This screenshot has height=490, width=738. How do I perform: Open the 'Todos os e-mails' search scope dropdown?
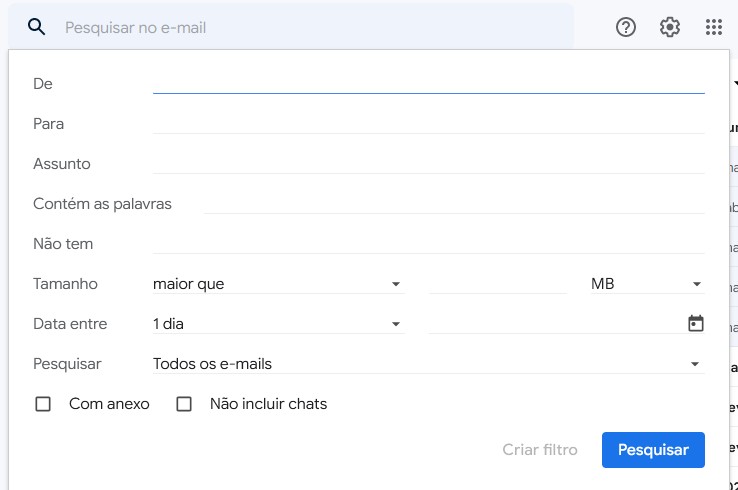(428, 364)
